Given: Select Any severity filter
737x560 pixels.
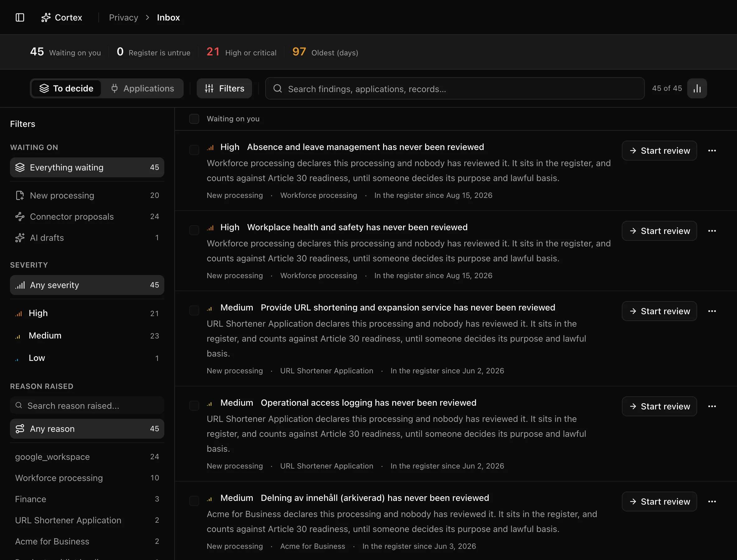Looking at the screenshot, I should point(87,285).
